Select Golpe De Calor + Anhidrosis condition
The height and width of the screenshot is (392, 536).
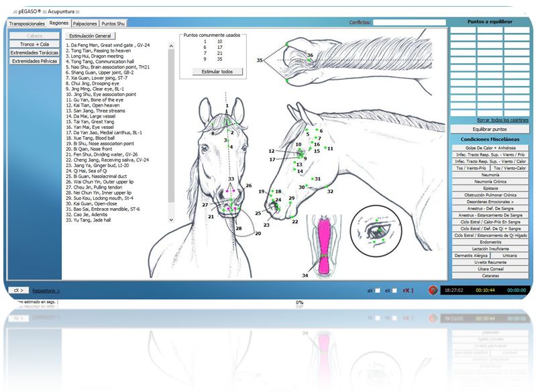[490, 148]
